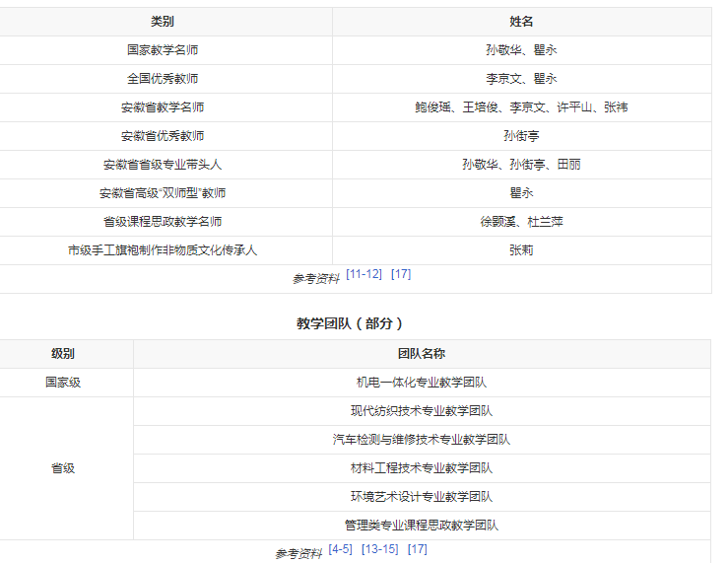The image size is (728, 563).
Task: Open the [4-5] reference link
Action: (x=340, y=549)
